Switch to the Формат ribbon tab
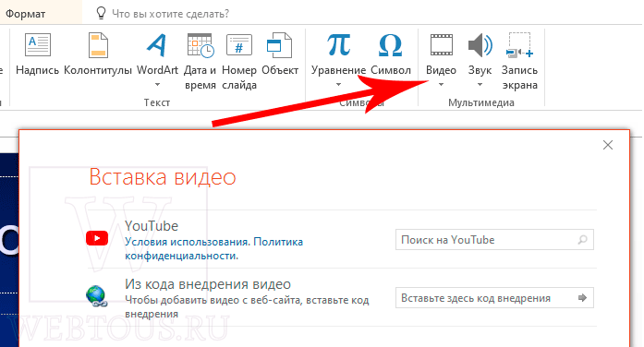Image resolution: width=644 pixels, height=347 pixels. (x=26, y=14)
